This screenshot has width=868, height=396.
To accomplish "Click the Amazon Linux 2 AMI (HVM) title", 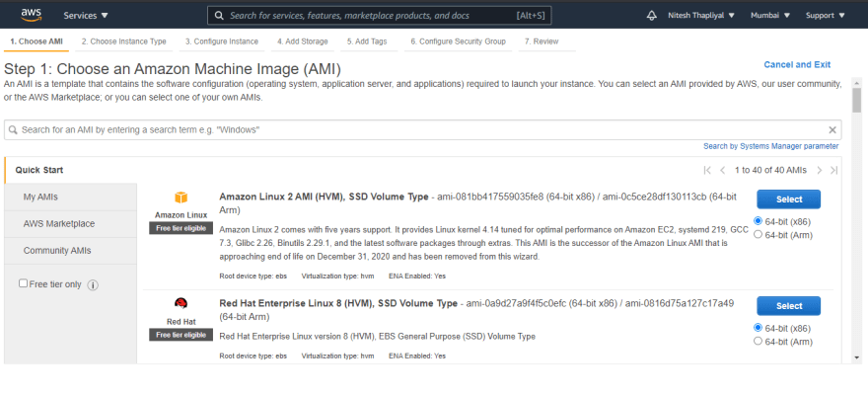I will pos(324,197).
